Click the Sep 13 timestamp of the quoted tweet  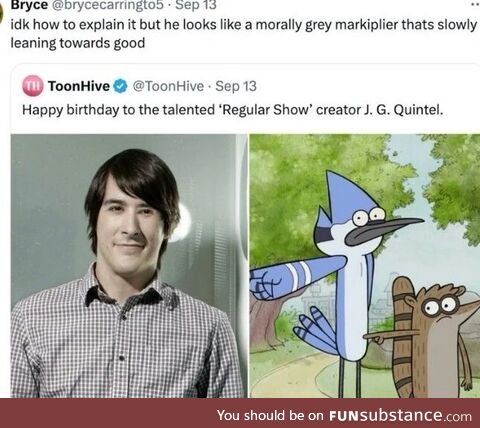236,86
